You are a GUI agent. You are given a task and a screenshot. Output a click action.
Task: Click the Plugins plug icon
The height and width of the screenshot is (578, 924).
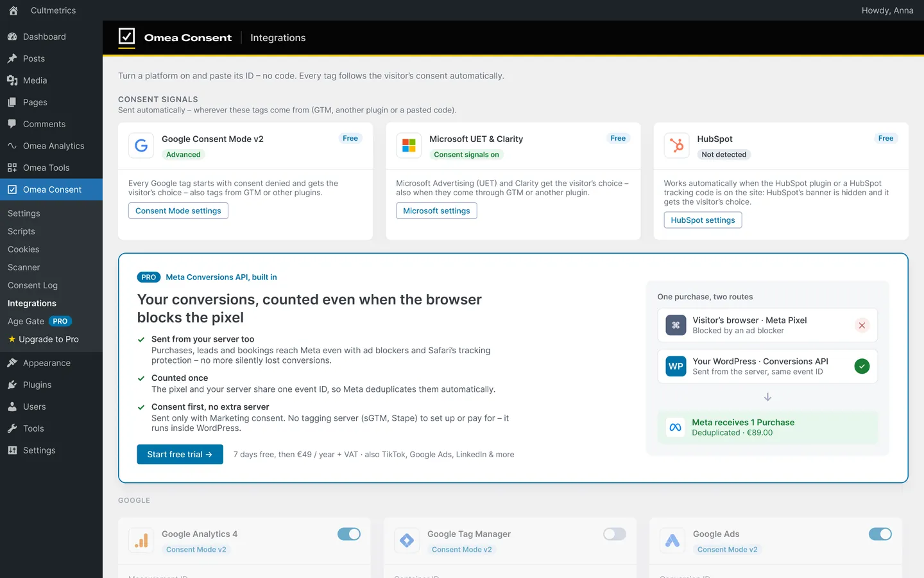(x=12, y=385)
